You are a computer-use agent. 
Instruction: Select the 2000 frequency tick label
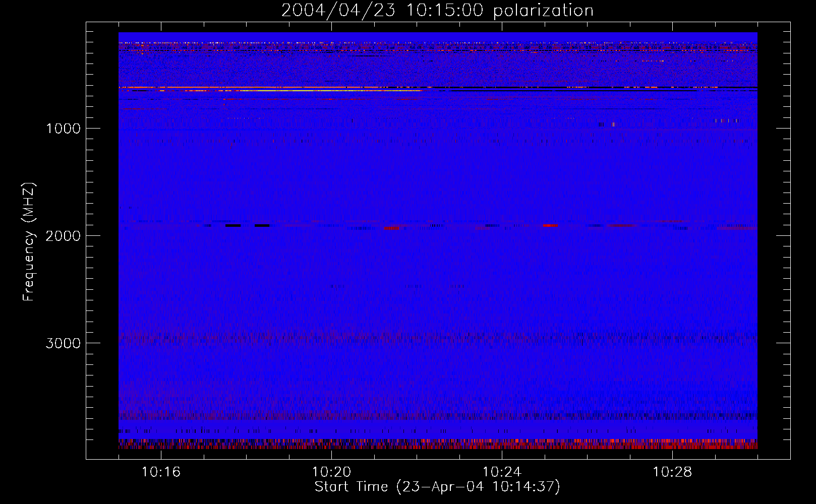click(x=63, y=236)
